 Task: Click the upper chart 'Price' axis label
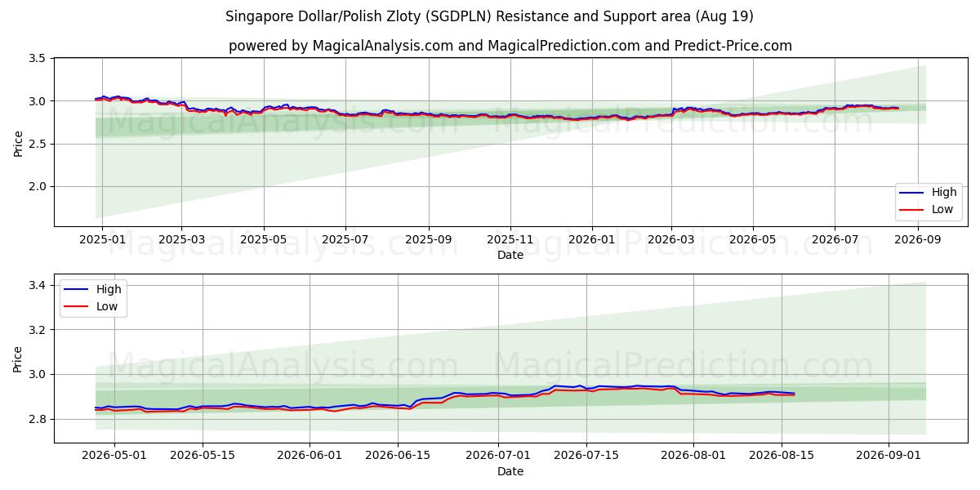(18, 142)
